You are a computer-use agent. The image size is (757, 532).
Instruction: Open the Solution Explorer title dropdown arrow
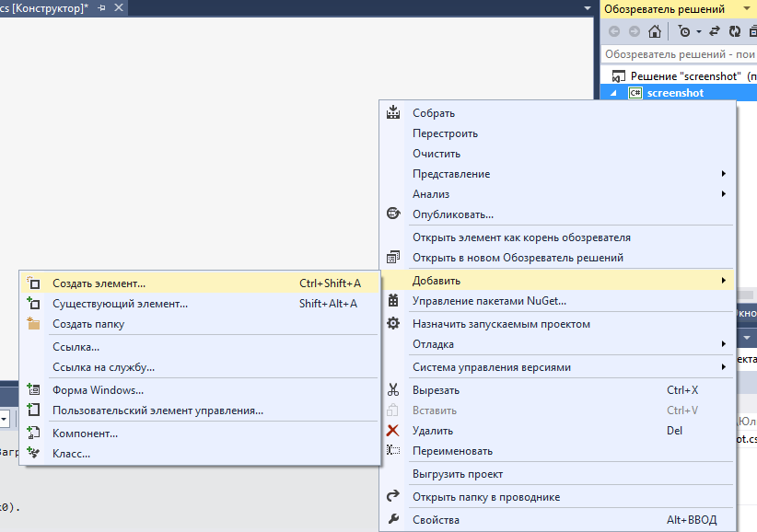tap(747, 8)
